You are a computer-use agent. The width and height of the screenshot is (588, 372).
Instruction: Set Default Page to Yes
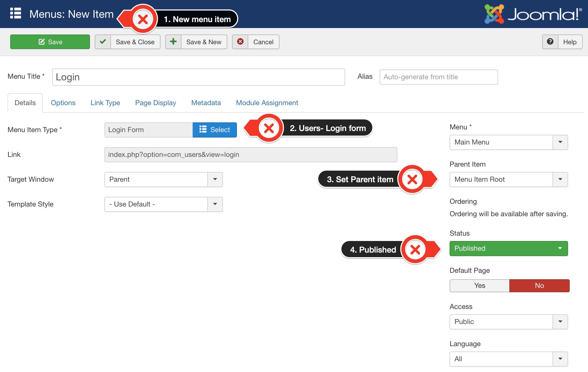click(x=479, y=285)
